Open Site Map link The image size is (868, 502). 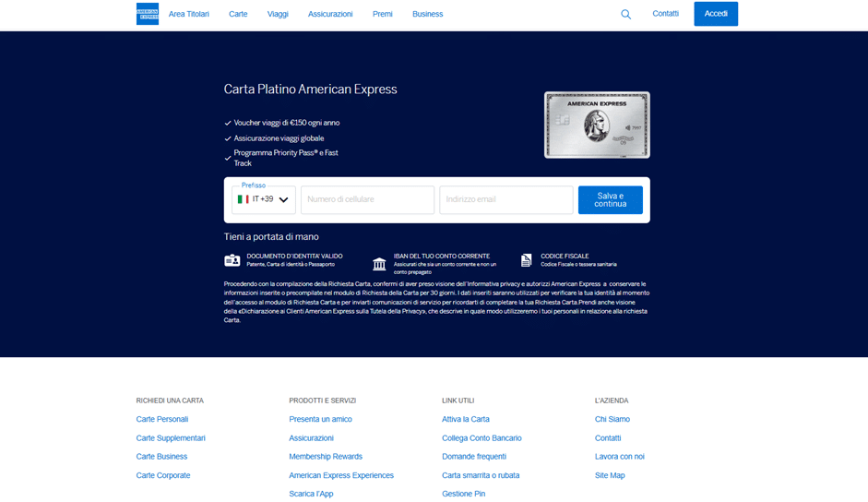(x=610, y=475)
